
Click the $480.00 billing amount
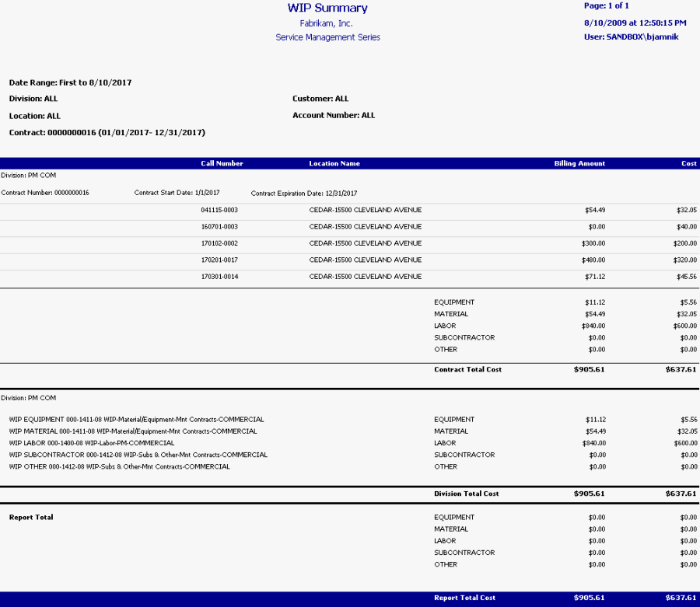pyautogui.click(x=595, y=260)
